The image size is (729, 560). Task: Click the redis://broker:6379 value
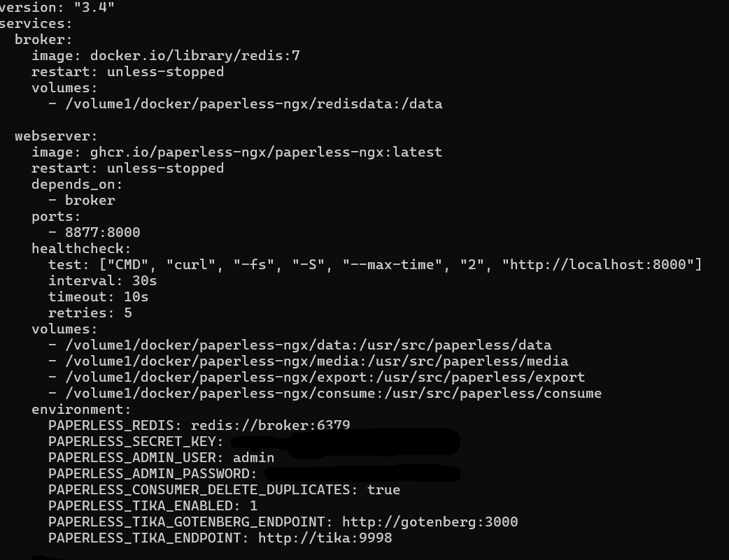(x=270, y=425)
